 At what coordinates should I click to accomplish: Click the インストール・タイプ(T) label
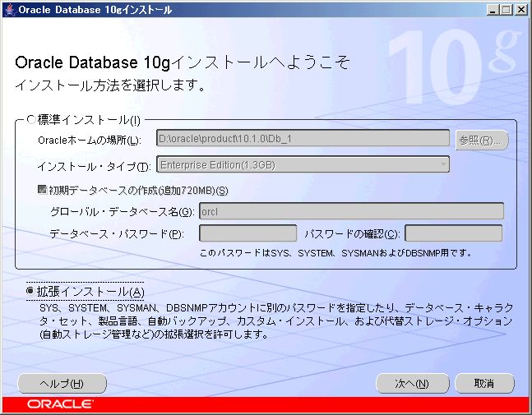point(94,166)
